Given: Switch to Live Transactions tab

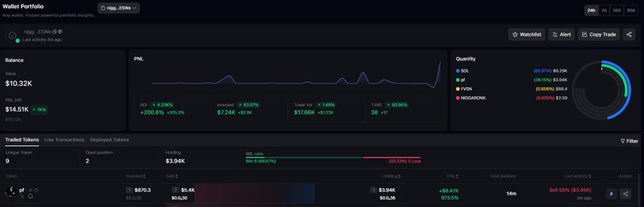Looking at the screenshot, I should point(64,140).
